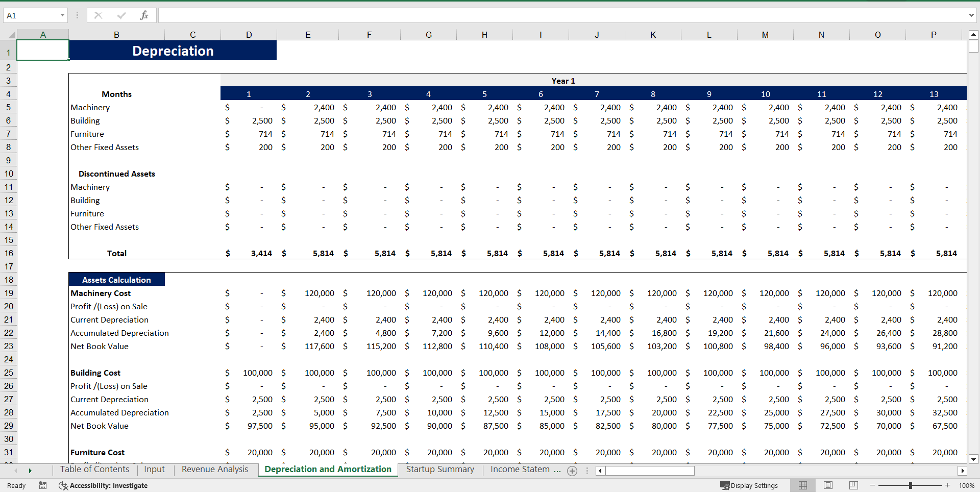Select the Revenue Analysis sheet
980x493 pixels.
(214, 469)
